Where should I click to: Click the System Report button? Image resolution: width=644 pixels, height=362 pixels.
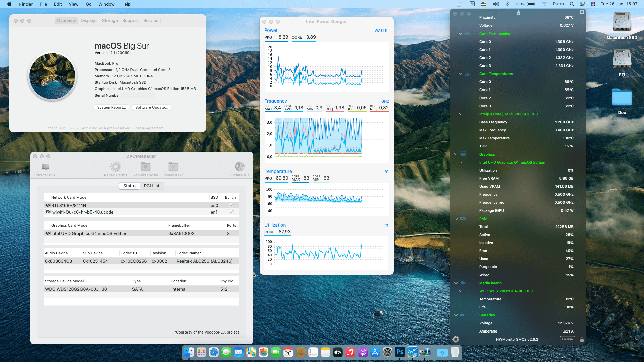[111, 107]
